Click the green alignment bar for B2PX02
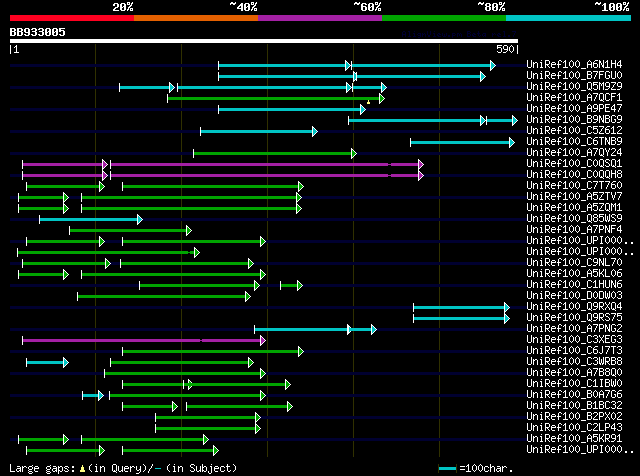The height and width of the screenshot is (476, 640). [208, 418]
